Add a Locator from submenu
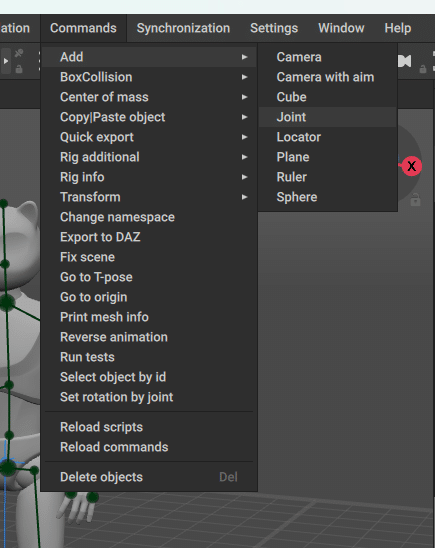This screenshot has height=548, width=435. (328, 137)
